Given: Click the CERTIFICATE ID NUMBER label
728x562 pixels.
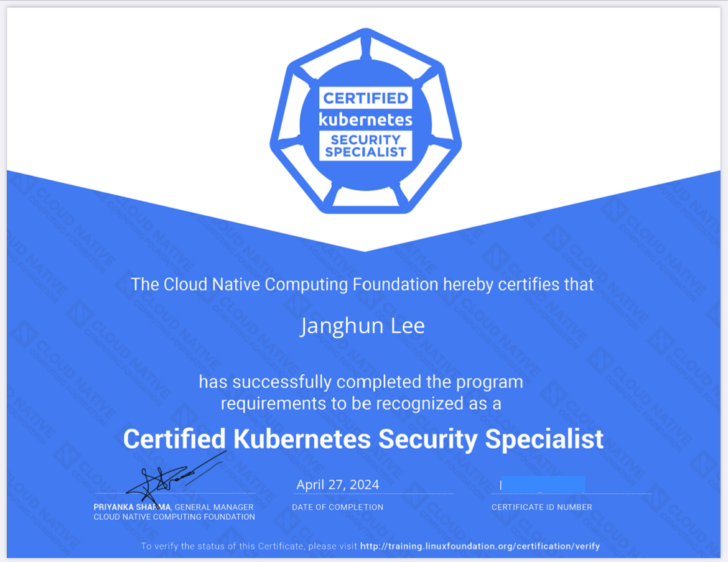Looking at the screenshot, I should [542, 507].
